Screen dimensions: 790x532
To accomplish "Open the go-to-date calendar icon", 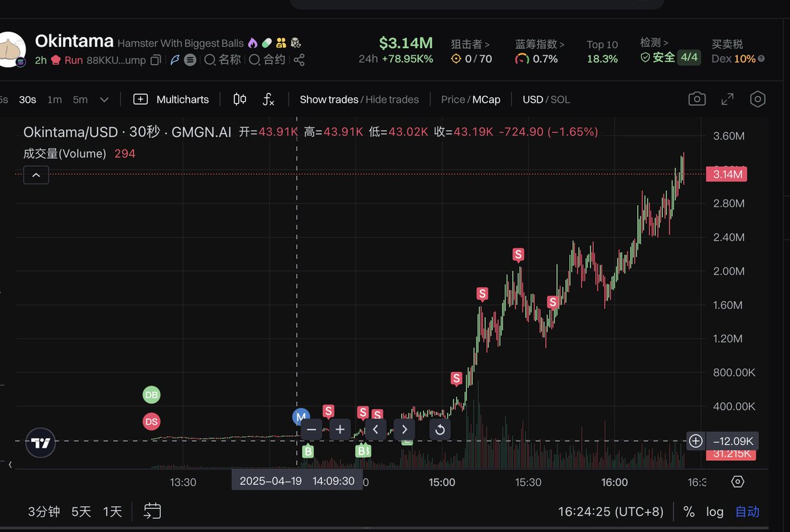I will click(153, 511).
